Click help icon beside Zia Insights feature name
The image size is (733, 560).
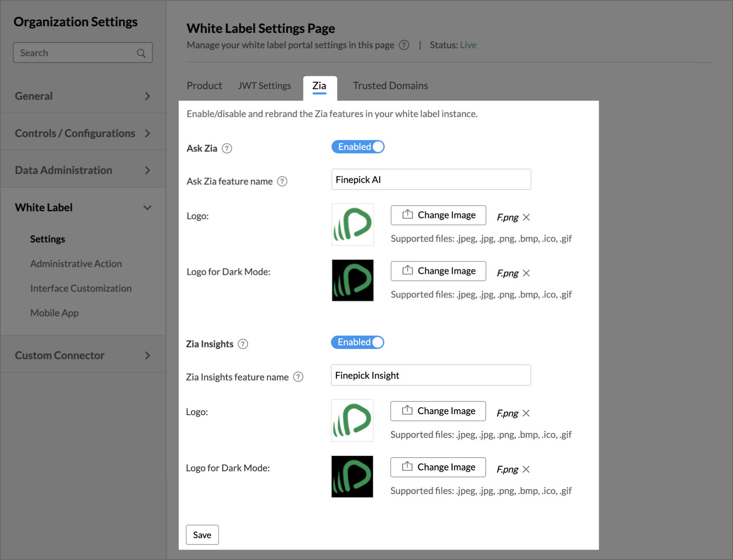point(298,377)
